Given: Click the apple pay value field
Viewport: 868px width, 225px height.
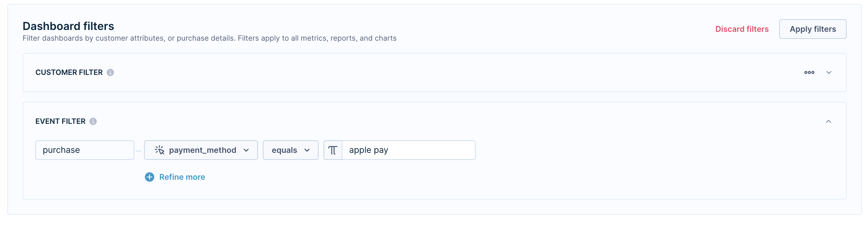Looking at the screenshot, I should (x=408, y=150).
